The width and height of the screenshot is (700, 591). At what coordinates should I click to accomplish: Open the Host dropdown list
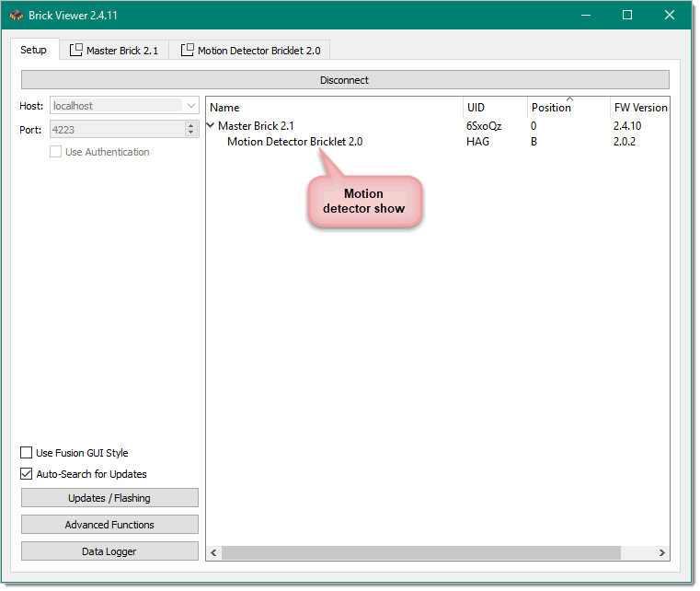191,106
